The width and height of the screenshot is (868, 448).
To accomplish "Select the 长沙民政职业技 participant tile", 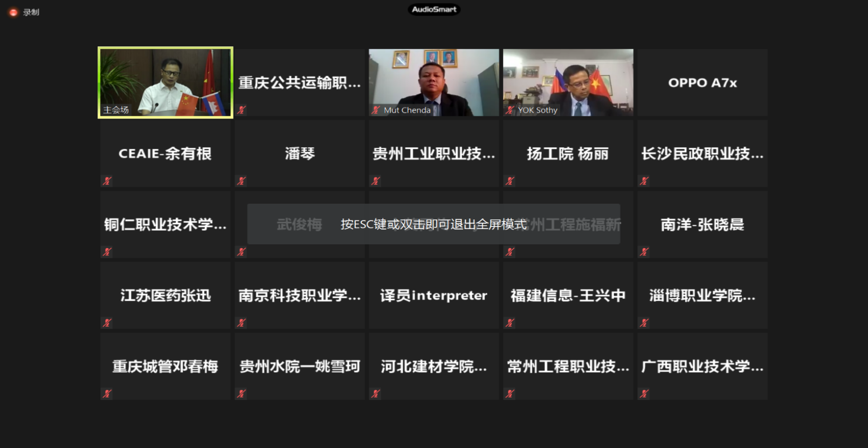I will coord(702,154).
